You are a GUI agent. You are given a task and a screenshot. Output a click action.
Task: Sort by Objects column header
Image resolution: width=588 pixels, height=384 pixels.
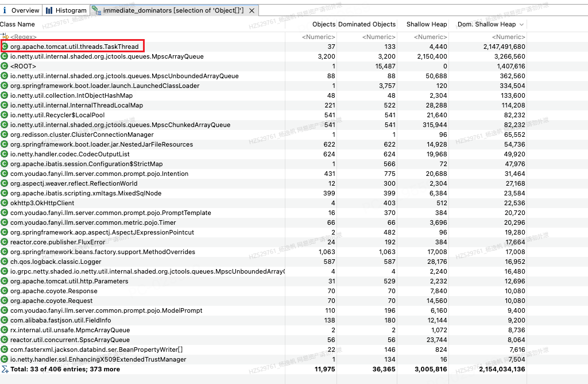click(324, 24)
